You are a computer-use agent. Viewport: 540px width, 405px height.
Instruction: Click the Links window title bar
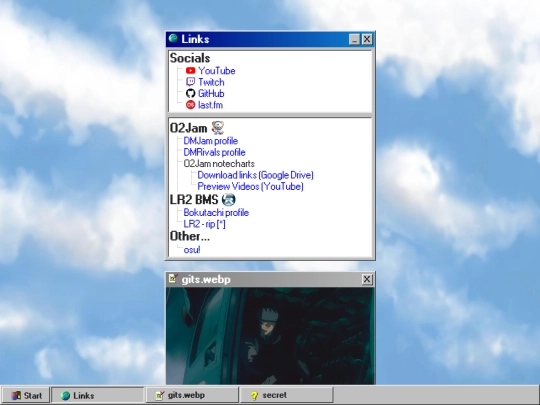click(270, 39)
